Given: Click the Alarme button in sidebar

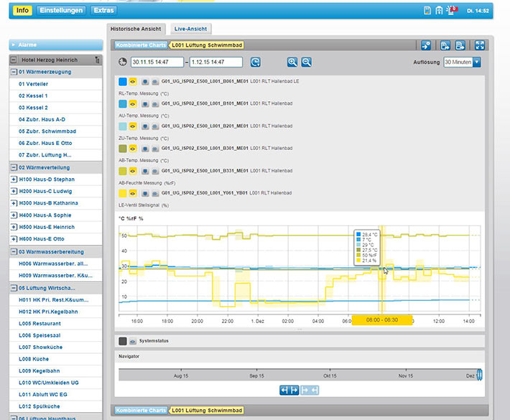Looking at the screenshot, I should coord(55,45).
